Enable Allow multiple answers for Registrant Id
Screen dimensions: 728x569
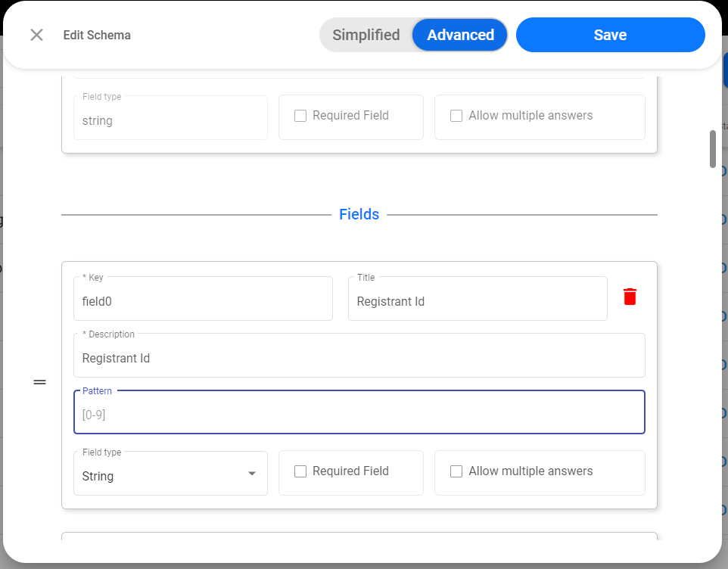click(x=456, y=471)
